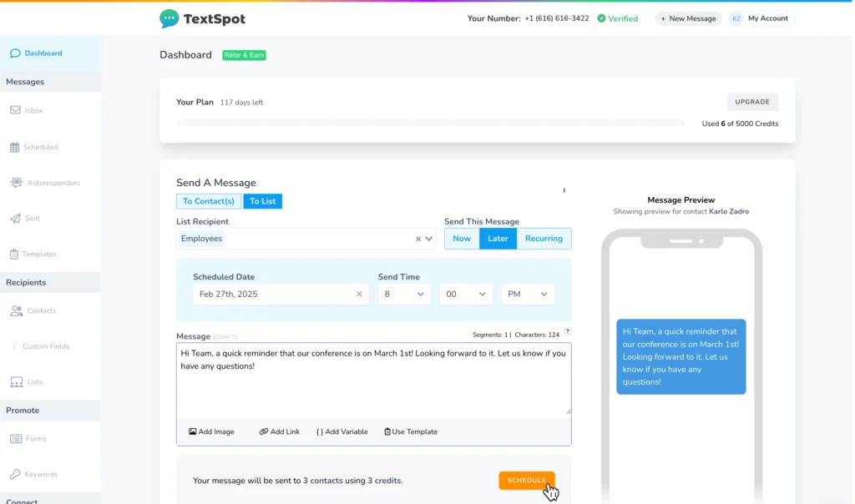Open the AM/PM dropdown

pos(528,295)
